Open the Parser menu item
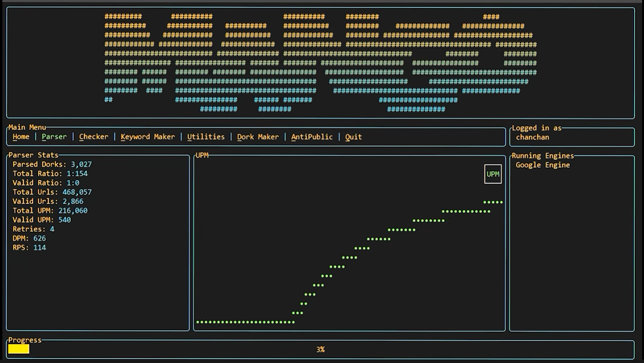The width and height of the screenshot is (644, 363). coord(54,137)
